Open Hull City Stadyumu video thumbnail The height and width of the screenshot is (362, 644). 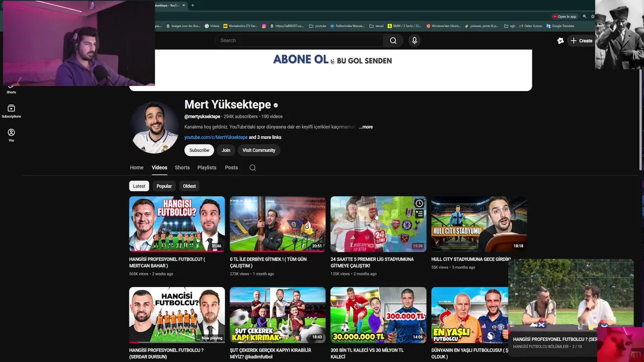[479, 224]
